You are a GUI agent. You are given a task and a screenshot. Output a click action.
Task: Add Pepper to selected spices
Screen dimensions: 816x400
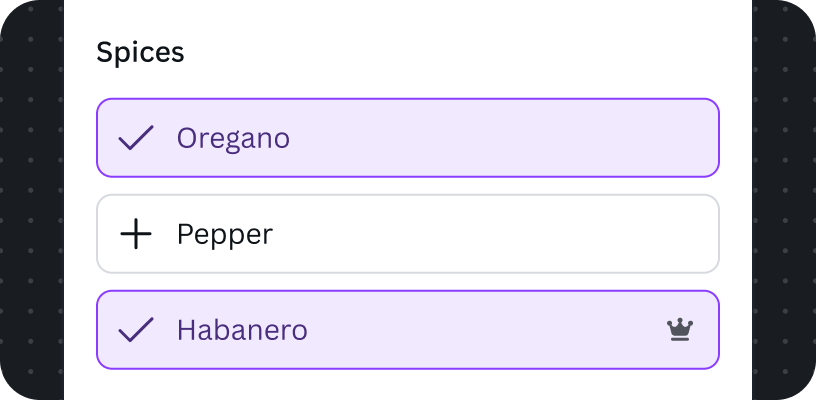(x=408, y=234)
